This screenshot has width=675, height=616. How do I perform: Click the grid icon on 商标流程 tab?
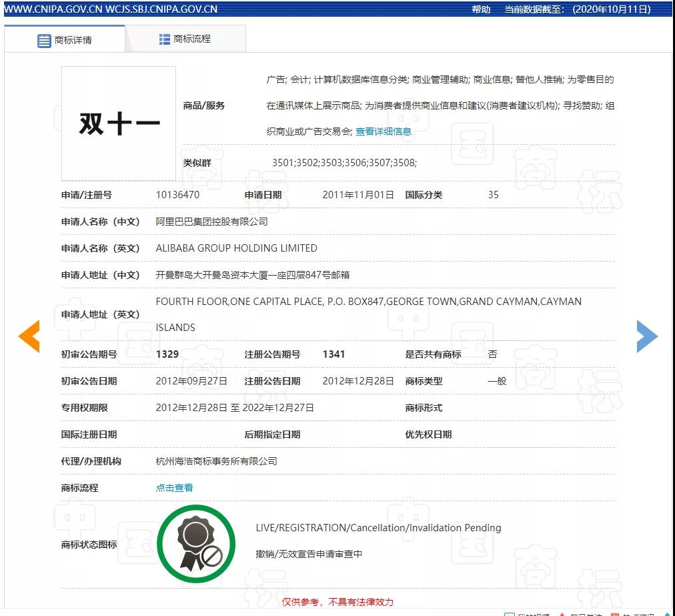(165, 39)
